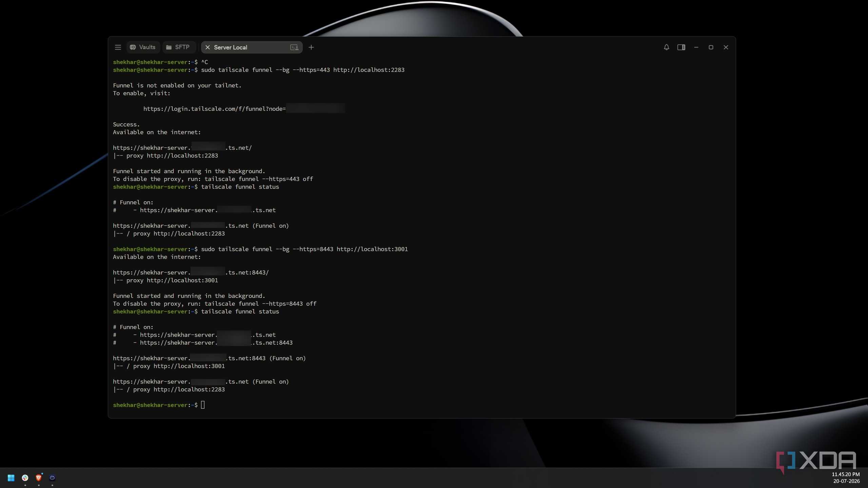Toggle the side panel layout icon

coord(681,47)
